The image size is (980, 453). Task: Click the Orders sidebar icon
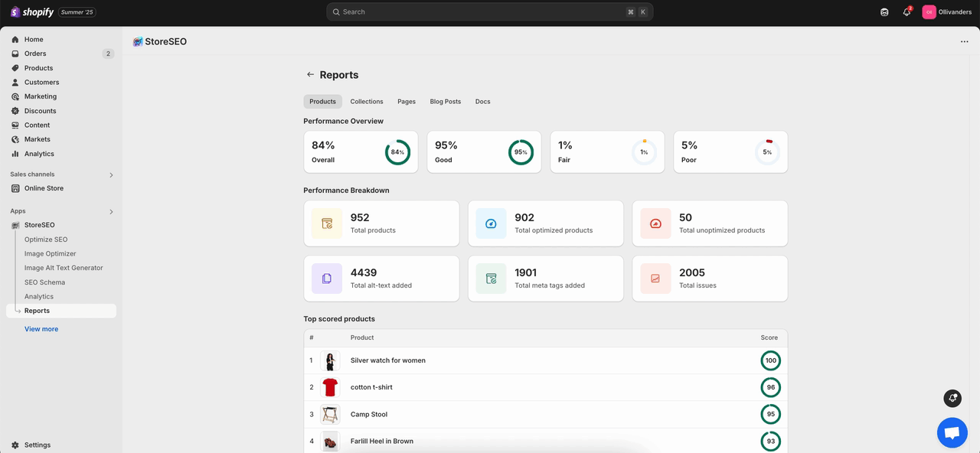[x=15, y=54]
